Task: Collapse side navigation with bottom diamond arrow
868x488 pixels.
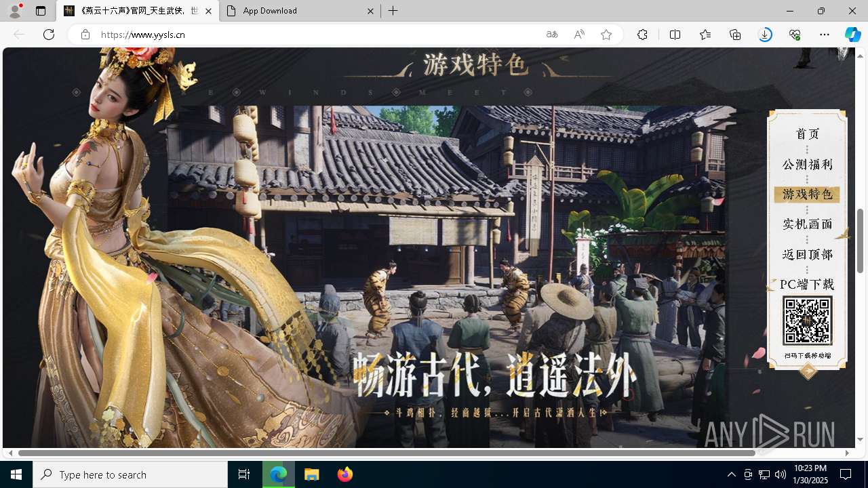Action: tap(808, 371)
